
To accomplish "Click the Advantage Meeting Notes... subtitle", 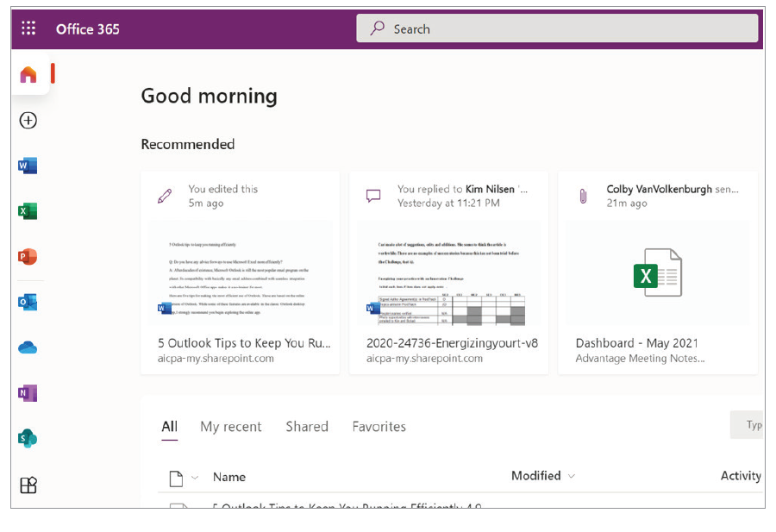I will click(x=640, y=359).
